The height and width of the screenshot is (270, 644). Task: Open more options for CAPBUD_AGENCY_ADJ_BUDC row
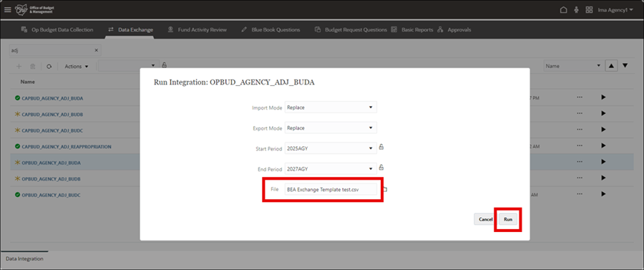tap(580, 130)
